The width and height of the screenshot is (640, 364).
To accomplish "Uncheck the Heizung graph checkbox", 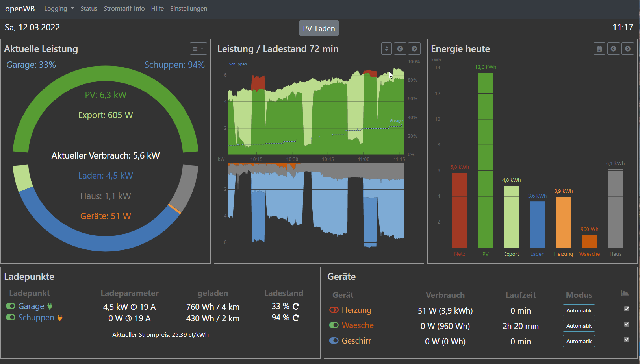I will click(x=627, y=309).
